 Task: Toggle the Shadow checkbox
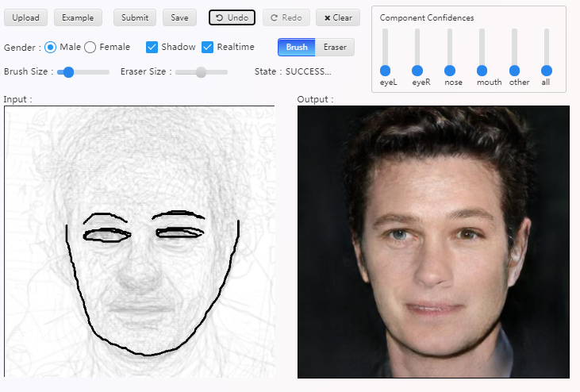(x=152, y=48)
